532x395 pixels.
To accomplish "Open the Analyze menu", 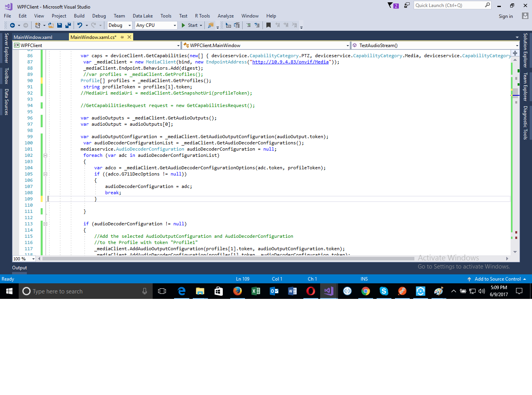I will 225,16.
